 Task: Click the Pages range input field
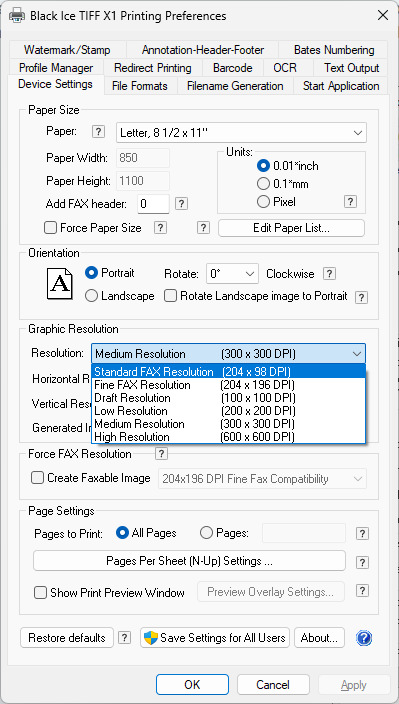(x=304, y=533)
